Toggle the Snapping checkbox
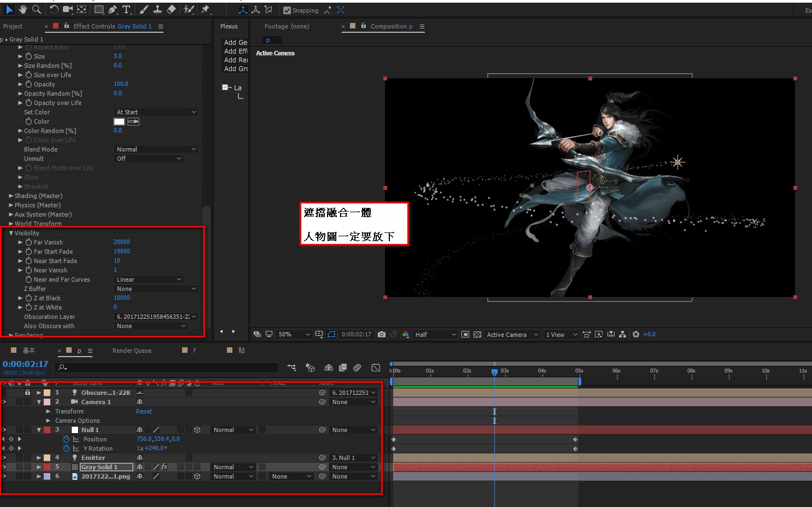Image resolution: width=812 pixels, height=507 pixels. pyautogui.click(x=287, y=10)
